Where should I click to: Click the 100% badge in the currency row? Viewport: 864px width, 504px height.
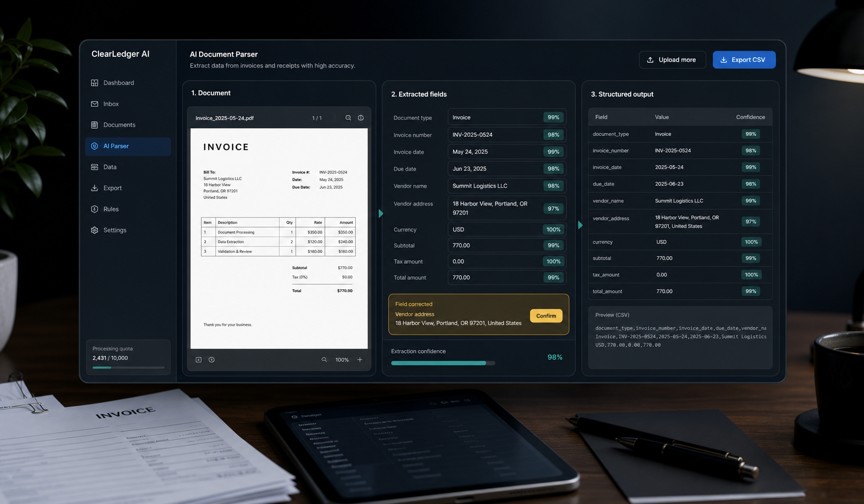(x=751, y=242)
